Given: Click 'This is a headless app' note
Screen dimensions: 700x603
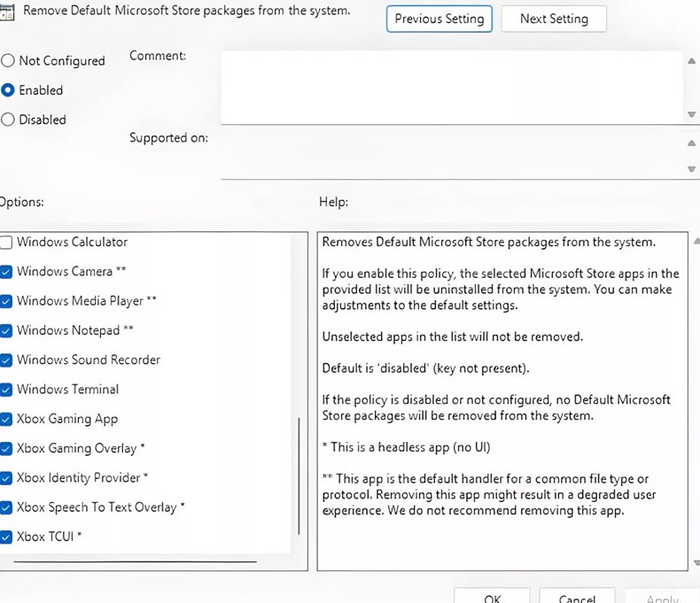Looking at the screenshot, I should pyautogui.click(x=406, y=447).
